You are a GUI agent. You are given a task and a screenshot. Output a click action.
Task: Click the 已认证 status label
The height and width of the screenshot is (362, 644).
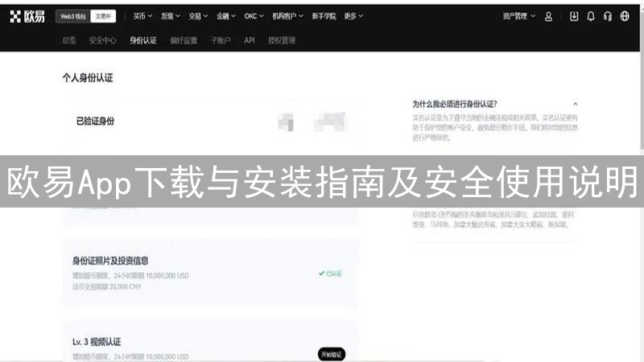tap(330, 274)
